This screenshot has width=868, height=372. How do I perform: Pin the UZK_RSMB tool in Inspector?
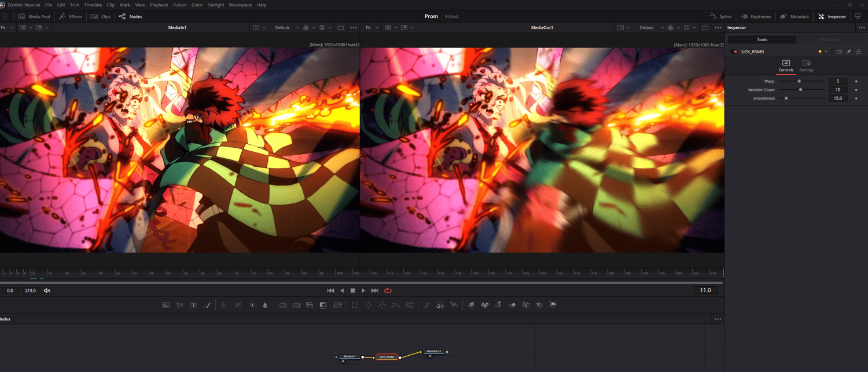tap(849, 52)
